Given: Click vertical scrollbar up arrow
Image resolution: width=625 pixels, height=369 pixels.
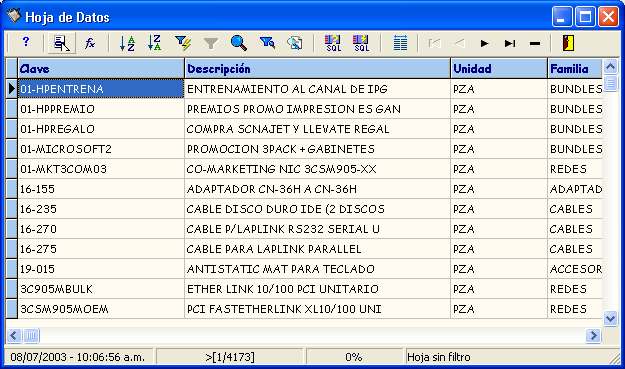Looking at the screenshot, I should pyautogui.click(x=610, y=66).
